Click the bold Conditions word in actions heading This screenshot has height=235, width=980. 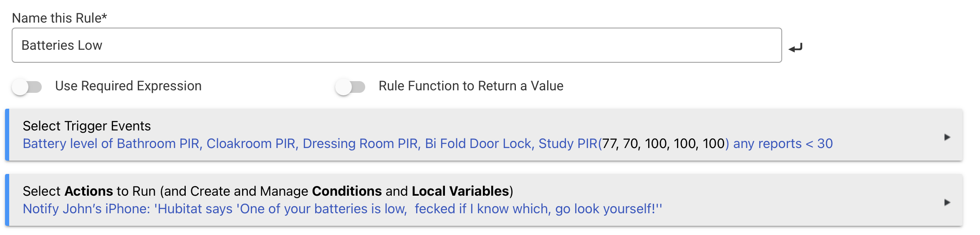click(347, 191)
